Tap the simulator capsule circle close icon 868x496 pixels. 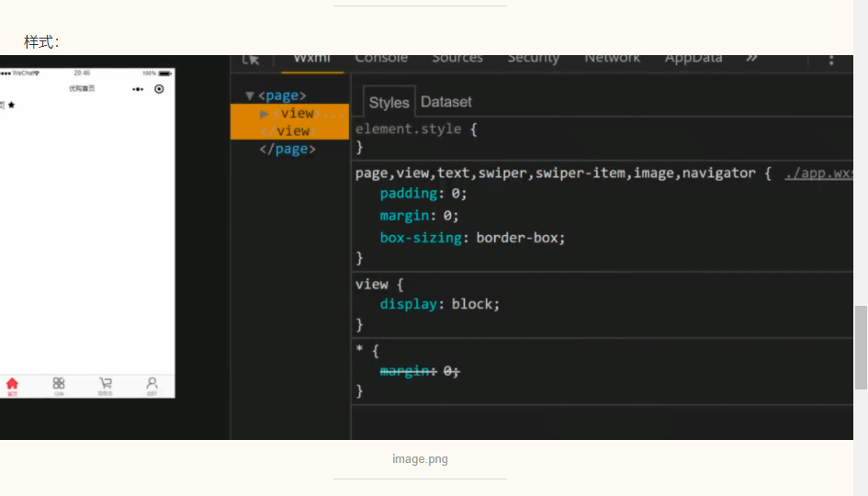click(159, 89)
